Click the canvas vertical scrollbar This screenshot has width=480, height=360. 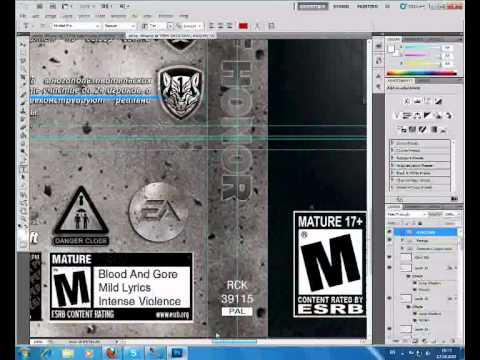click(369, 188)
